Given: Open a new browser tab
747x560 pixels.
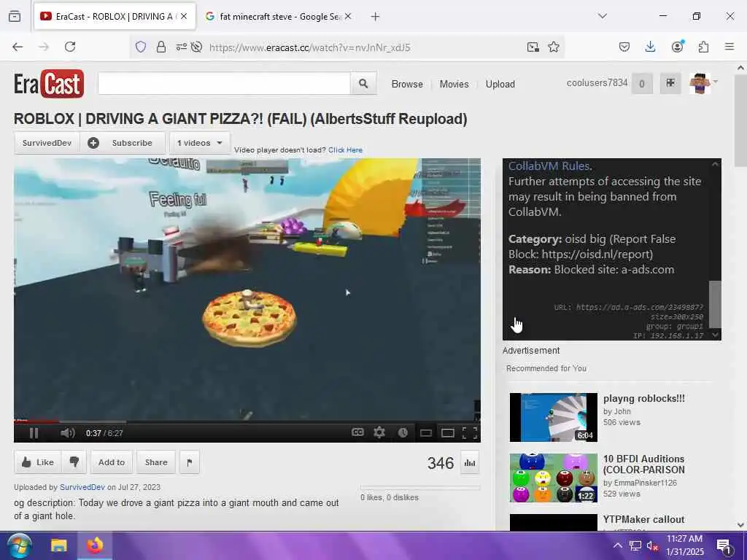Looking at the screenshot, I should tap(376, 17).
